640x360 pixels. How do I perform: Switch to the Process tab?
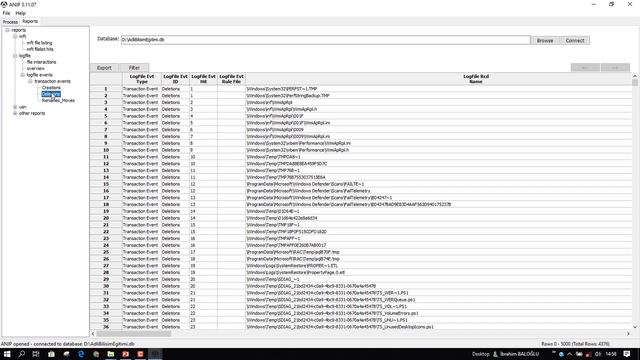[10, 22]
